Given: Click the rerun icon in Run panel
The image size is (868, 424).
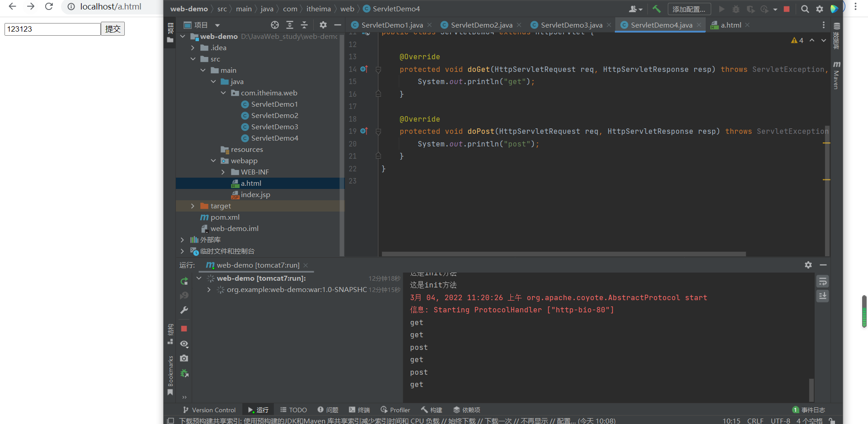Looking at the screenshot, I should 184,281.
